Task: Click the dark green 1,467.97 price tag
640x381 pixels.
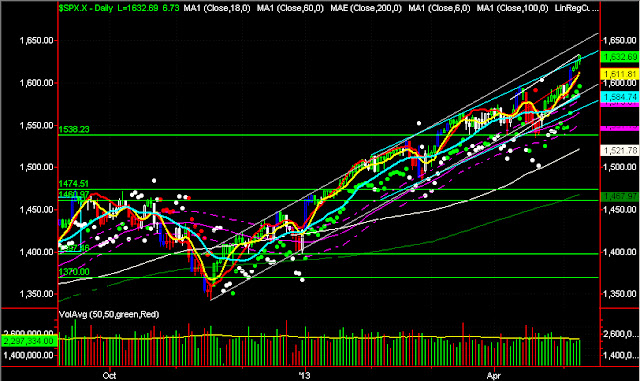Action: click(620, 196)
